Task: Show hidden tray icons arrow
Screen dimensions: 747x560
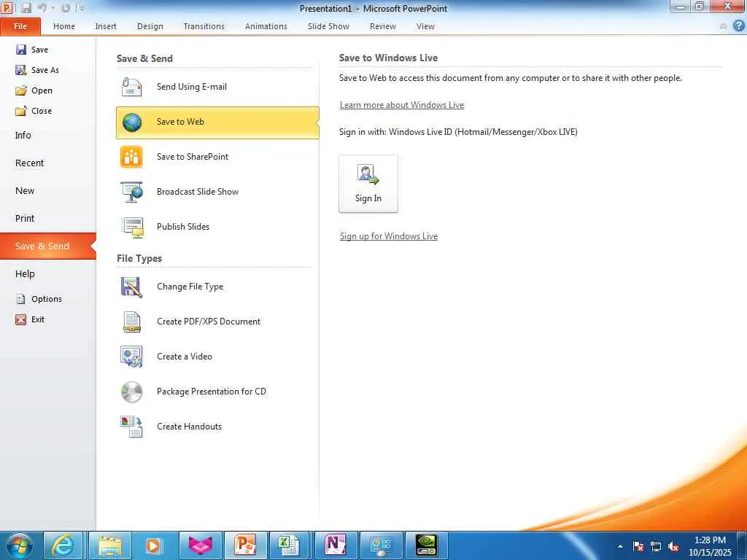Action: [x=620, y=546]
